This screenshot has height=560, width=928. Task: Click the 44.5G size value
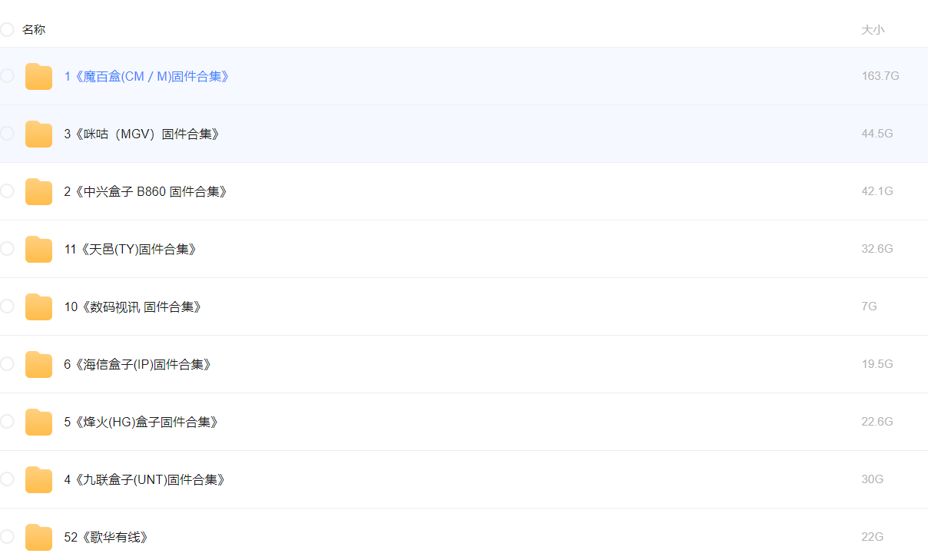877,134
